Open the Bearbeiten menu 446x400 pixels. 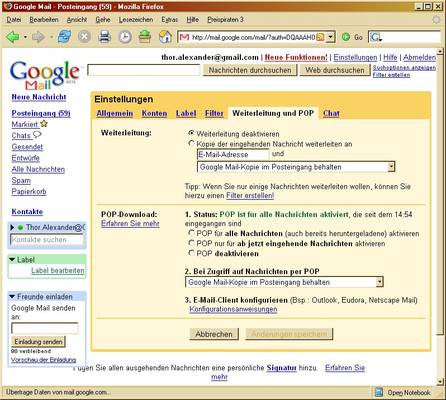tap(44, 20)
